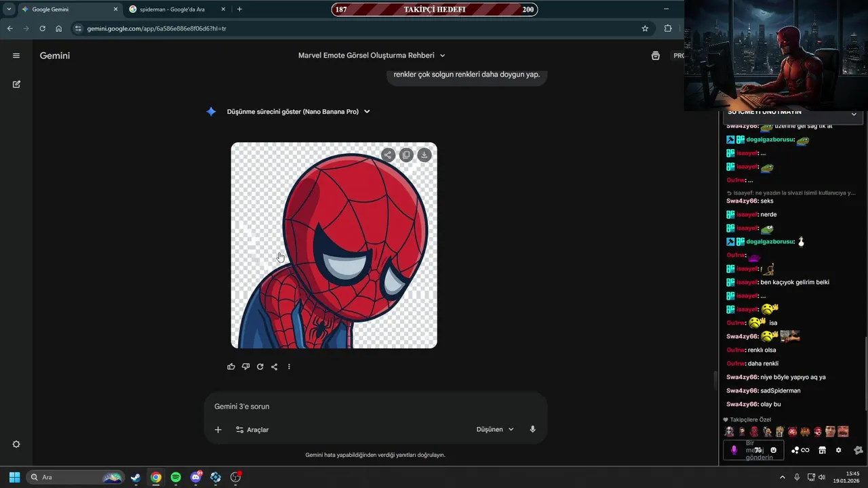
Task: Switch to the spiderman Google search tab
Action: (176, 9)
